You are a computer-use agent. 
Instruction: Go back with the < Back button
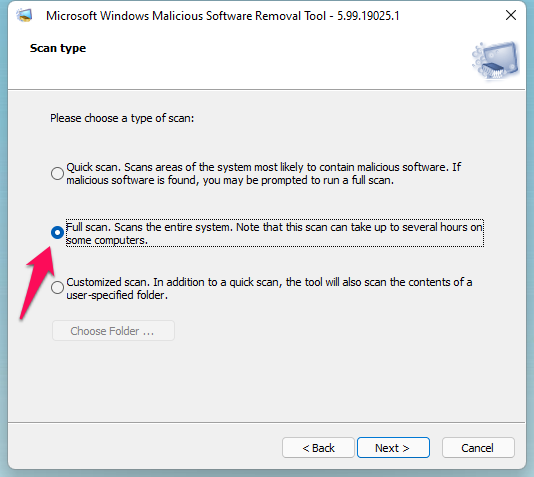[318, 448]
